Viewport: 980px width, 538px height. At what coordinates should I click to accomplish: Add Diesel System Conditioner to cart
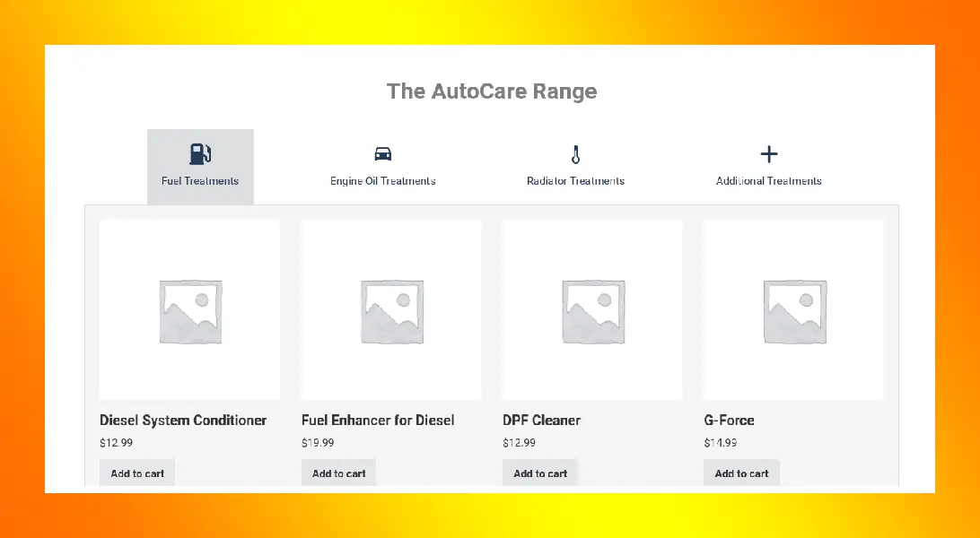coord(137,473)
